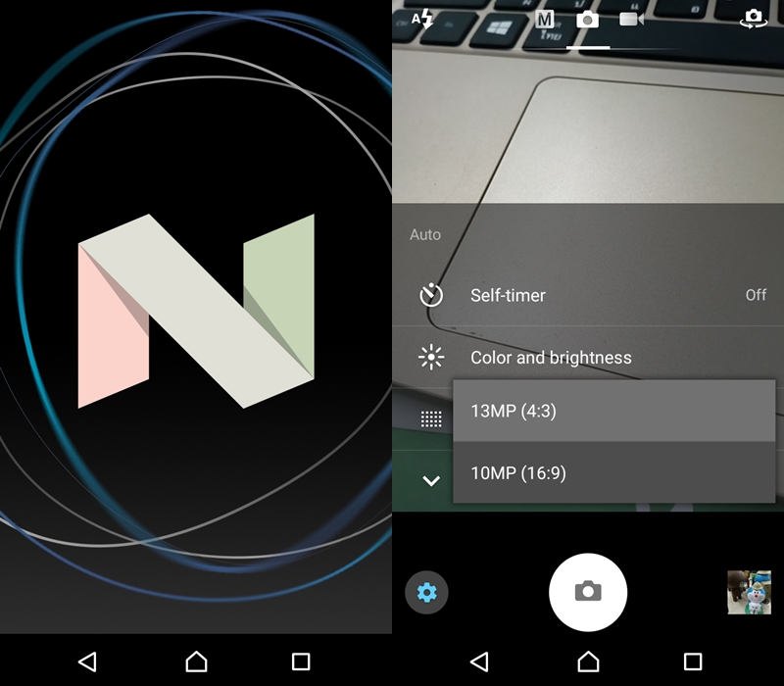Viewport: 784px width, 686px height.
Task: Open the Self-timer setting
Action: [x=588, y=296]
